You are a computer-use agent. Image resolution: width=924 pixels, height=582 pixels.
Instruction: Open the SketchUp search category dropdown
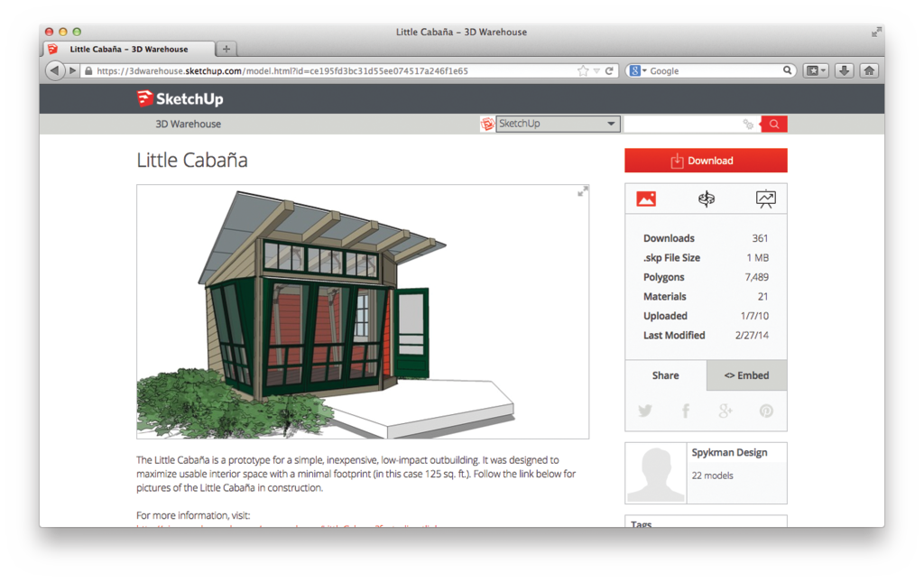558,124
